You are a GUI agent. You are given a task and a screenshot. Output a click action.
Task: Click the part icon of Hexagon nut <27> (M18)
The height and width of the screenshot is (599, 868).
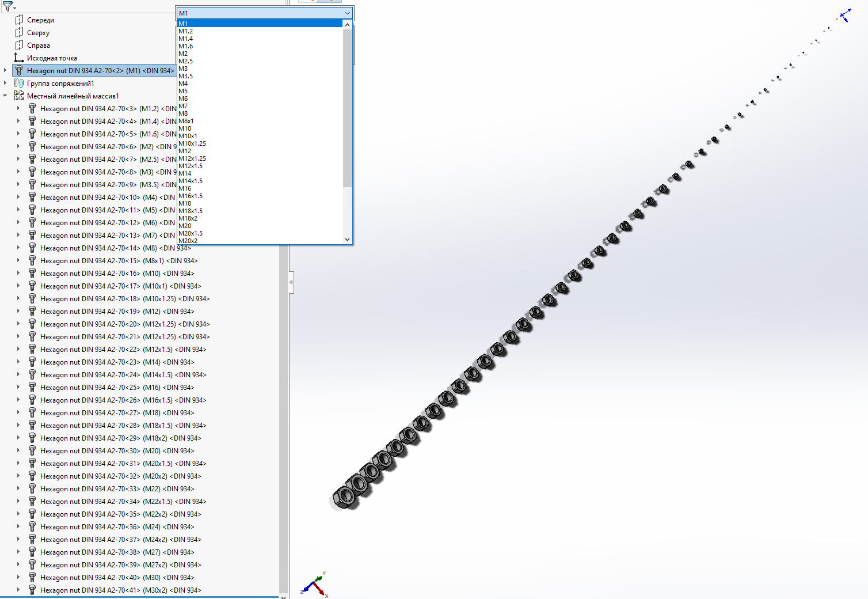[32, 412]
